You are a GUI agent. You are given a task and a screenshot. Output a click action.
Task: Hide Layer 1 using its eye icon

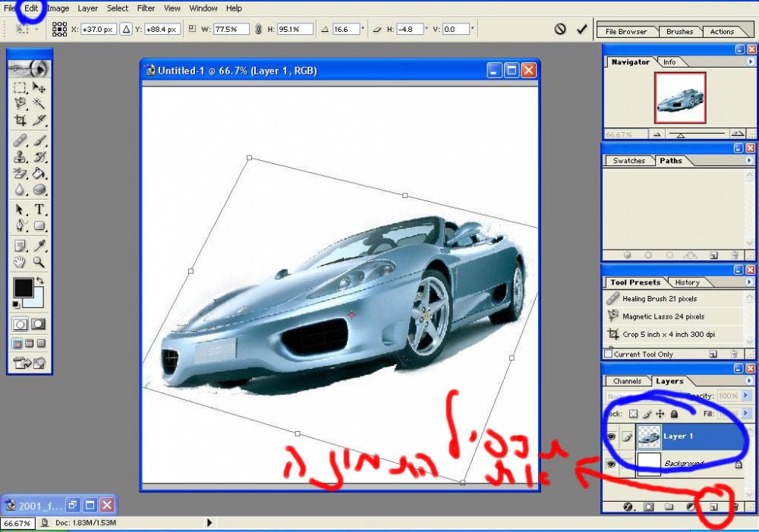tap(612, 436)
